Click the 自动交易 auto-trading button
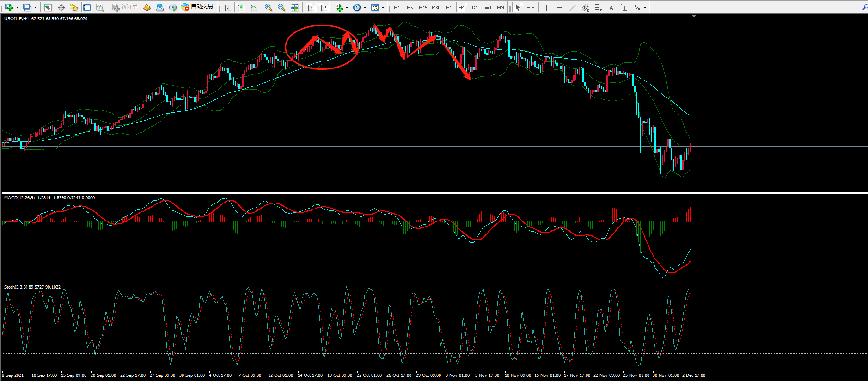 197,7
